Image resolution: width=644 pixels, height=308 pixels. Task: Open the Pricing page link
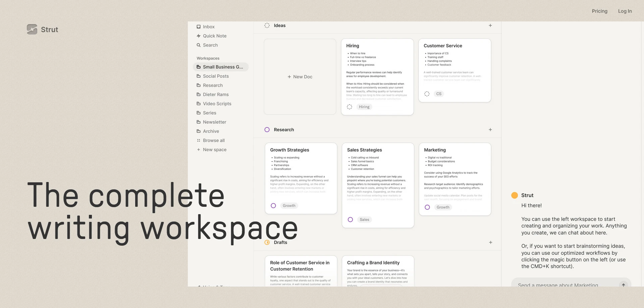click(x=599, y=11)
